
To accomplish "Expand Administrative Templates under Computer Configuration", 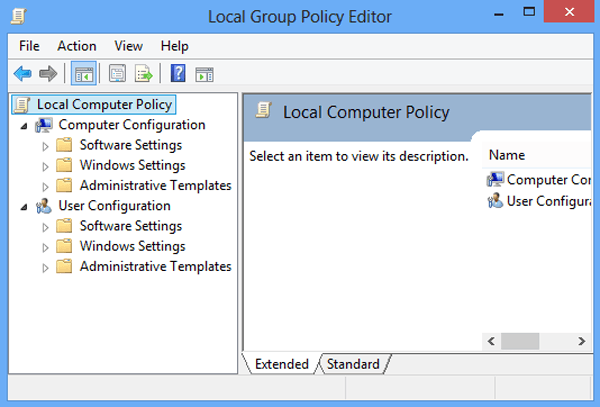I will pos(45,186).
